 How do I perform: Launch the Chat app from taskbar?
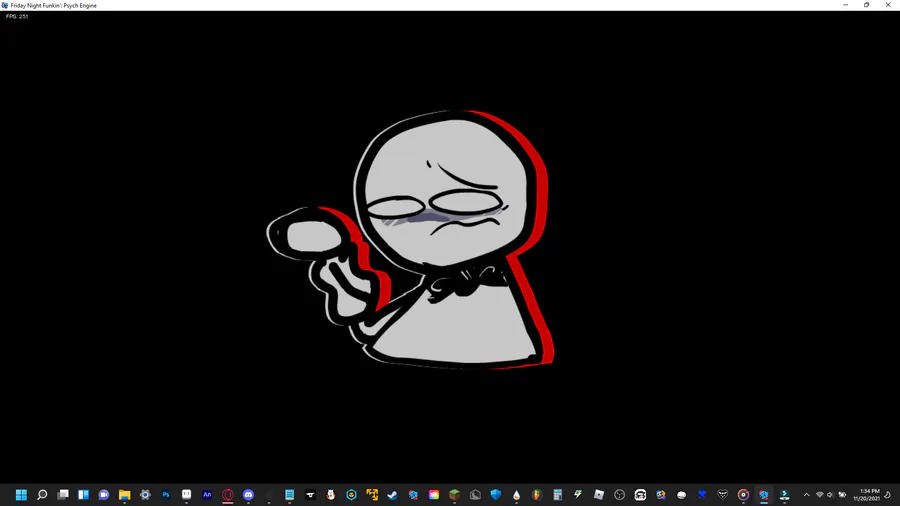(x=104, y=495)
